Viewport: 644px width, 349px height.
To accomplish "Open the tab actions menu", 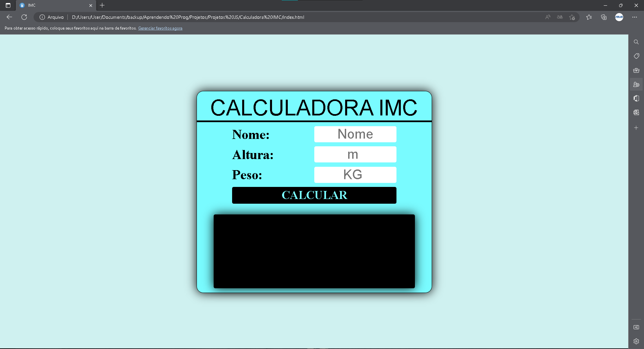I will (x=7, y=5).
